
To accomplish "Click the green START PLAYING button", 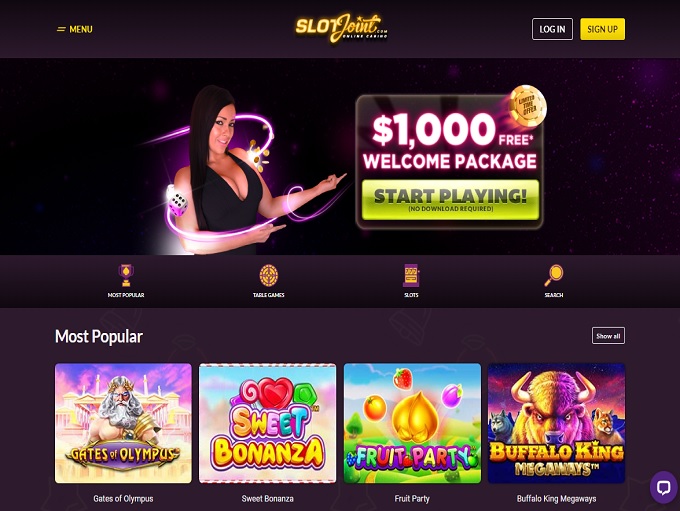I will [450, 200].
